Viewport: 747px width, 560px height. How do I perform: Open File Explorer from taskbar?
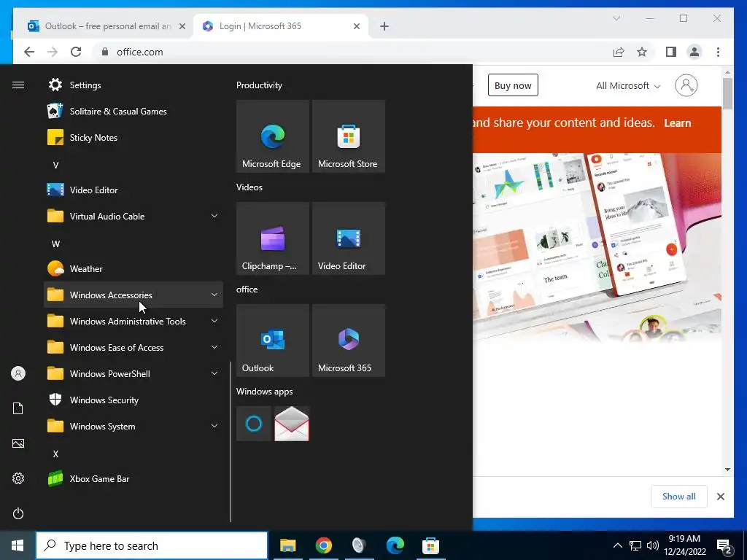click(x=287, y=545)
